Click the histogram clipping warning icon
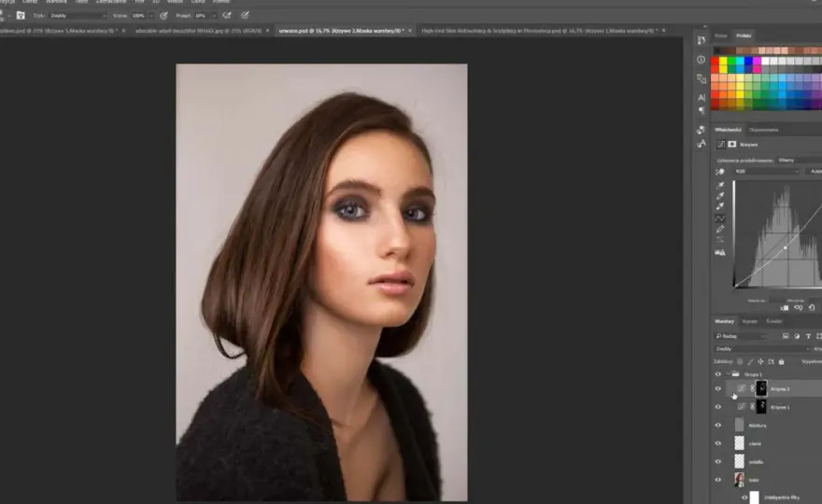 tap(720, 253)
